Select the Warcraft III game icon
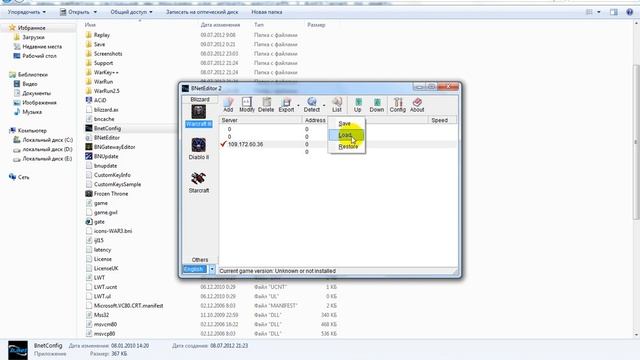 coord(199,116)
